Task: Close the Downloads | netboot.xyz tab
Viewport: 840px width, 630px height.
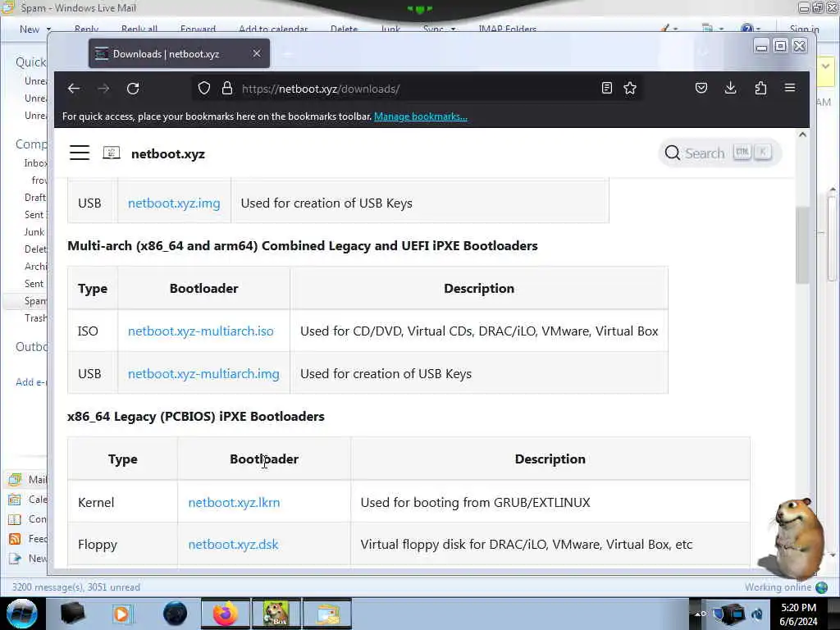Action: tap(257, 53)
